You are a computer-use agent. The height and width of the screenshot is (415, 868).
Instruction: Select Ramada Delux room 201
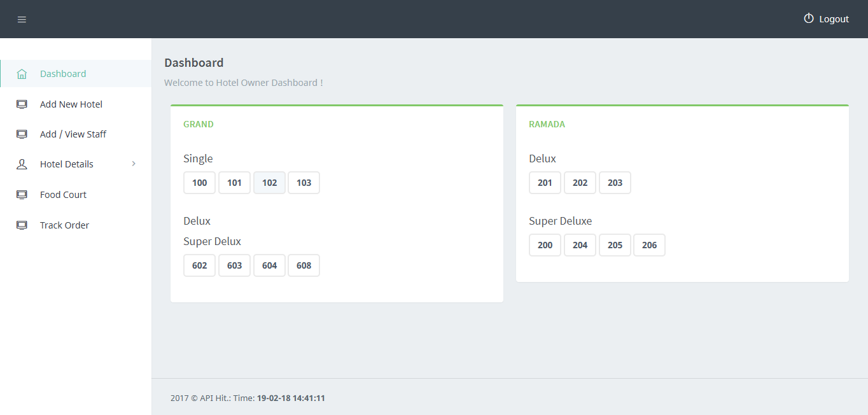545,183
